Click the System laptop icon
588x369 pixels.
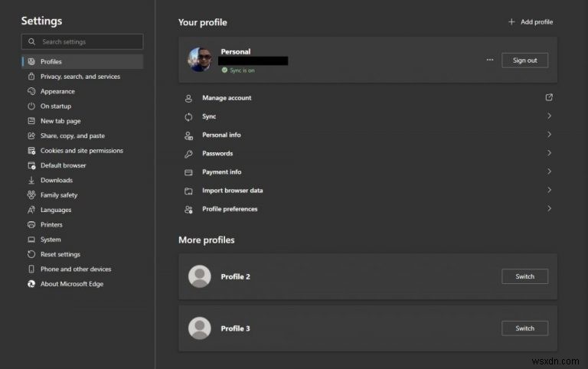[31, 240]
